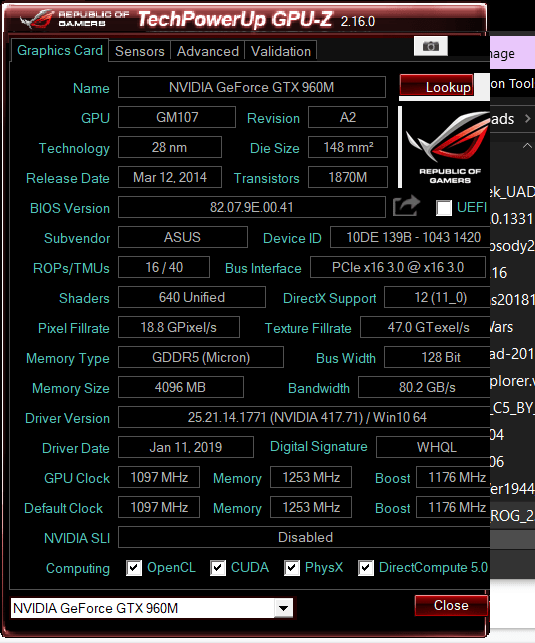Click the Digital Signature value WHQL
This screenshot has width=535, height=643.
(433, 447)
